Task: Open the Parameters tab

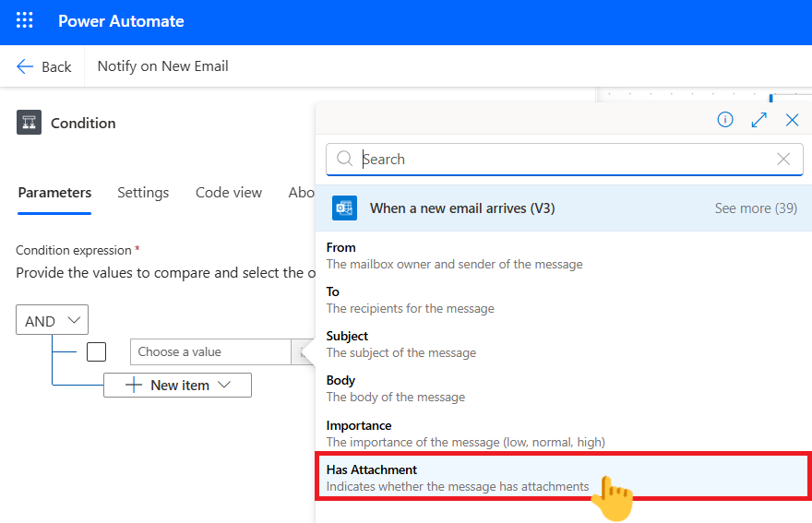Action: click(54, 193)
